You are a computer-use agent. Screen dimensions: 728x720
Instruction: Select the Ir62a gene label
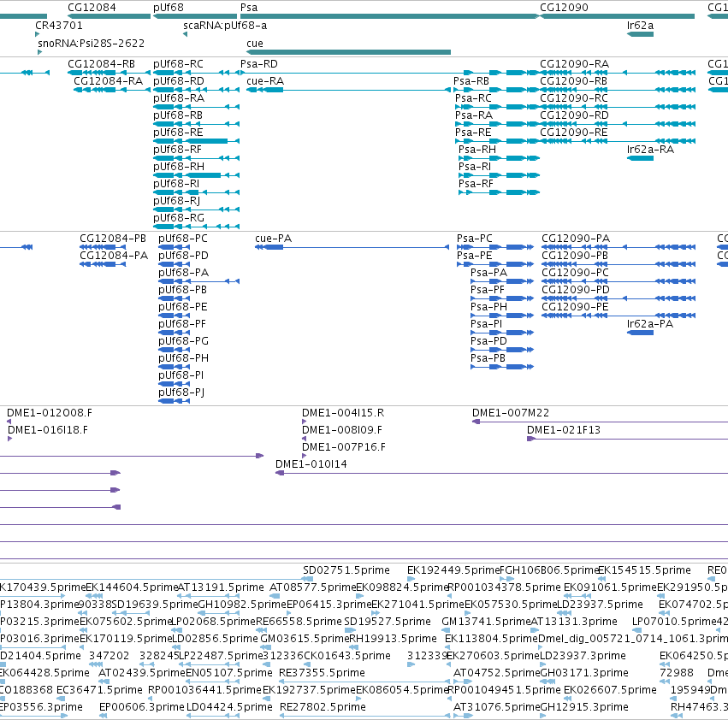click(x=640, y=25)
